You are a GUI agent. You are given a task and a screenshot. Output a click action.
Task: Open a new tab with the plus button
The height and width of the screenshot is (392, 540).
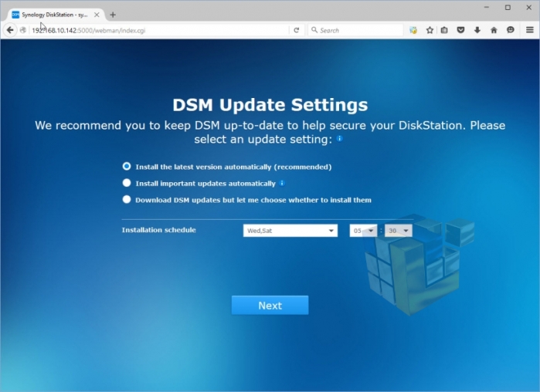click(x=113, y=15)
